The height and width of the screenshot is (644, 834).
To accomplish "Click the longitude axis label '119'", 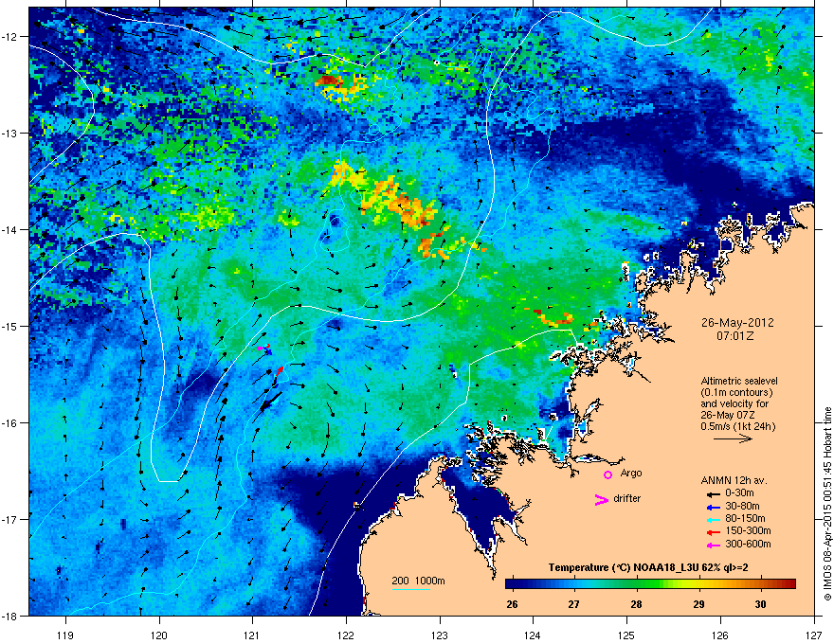I will pyautogui.click(x=65, y=635).
